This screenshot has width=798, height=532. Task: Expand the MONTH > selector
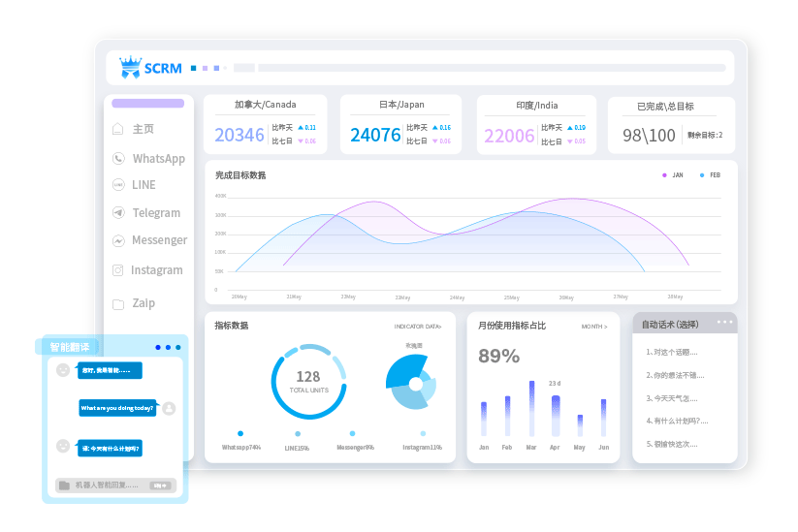[593, 327]
